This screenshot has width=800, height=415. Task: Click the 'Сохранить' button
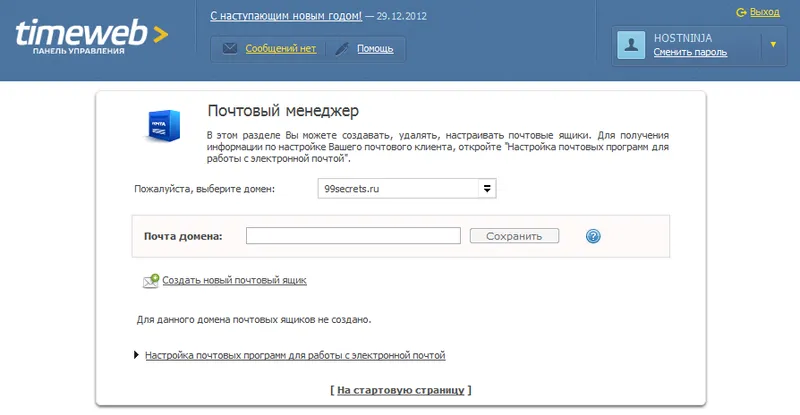(514, 236)
